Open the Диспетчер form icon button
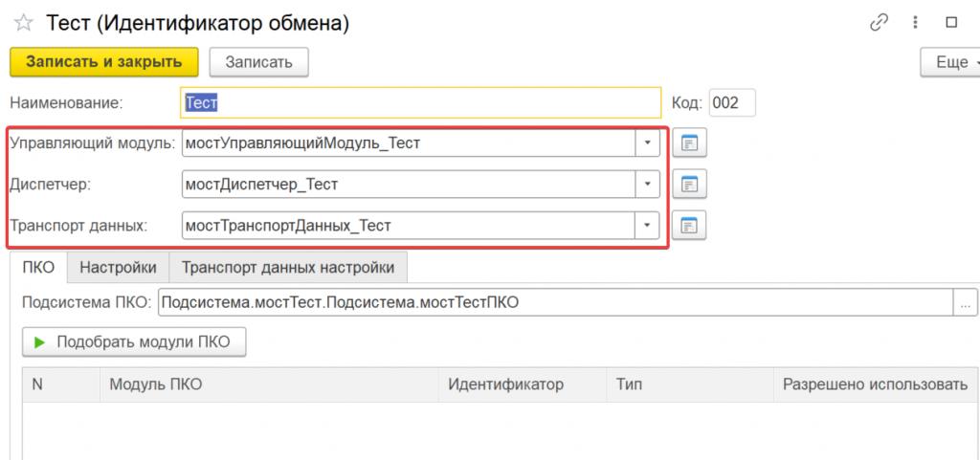This screenshot has height=460, width=980. [689, 184]
